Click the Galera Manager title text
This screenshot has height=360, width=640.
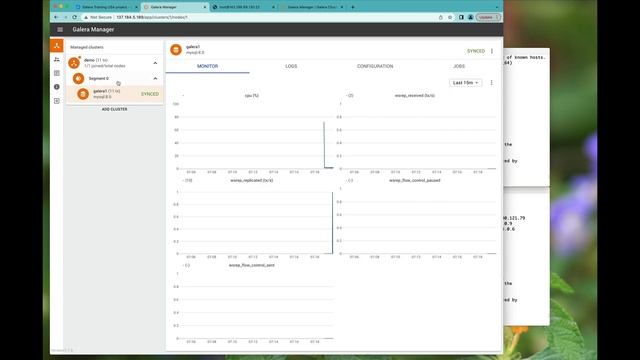pyautogui.click(x=93, y=29)
